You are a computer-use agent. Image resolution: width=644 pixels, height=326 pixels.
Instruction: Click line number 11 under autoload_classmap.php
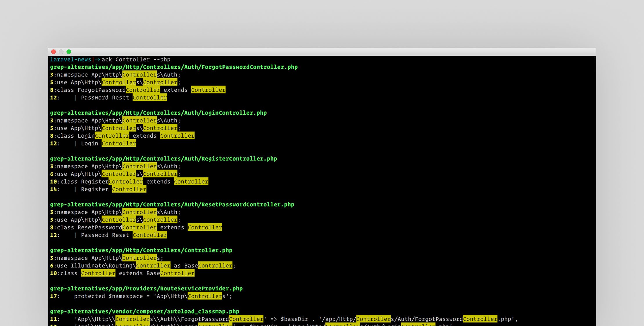(x=53, y=319)
